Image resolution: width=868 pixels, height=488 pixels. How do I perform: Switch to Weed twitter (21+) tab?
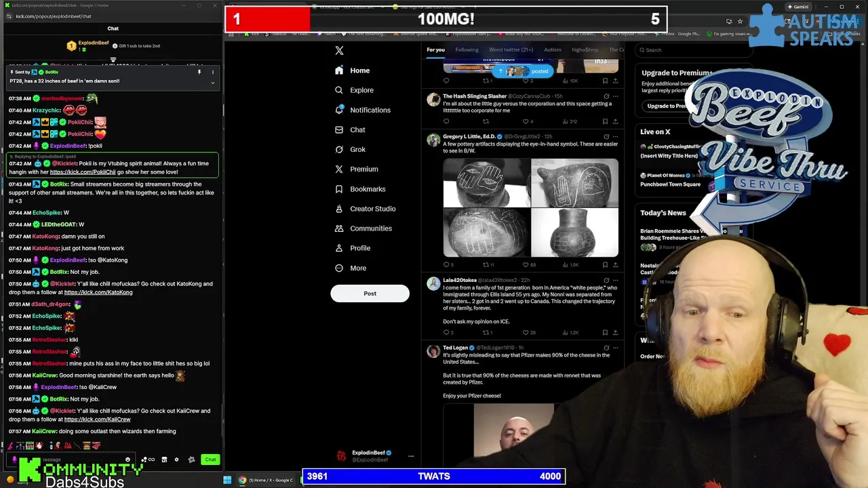click(511, 49)
